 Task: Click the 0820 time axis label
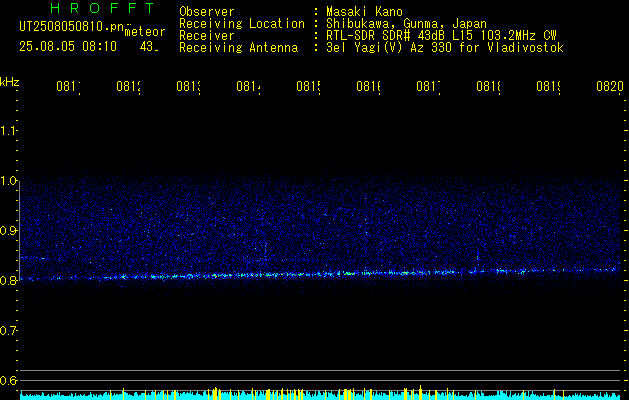pos(610,87)
